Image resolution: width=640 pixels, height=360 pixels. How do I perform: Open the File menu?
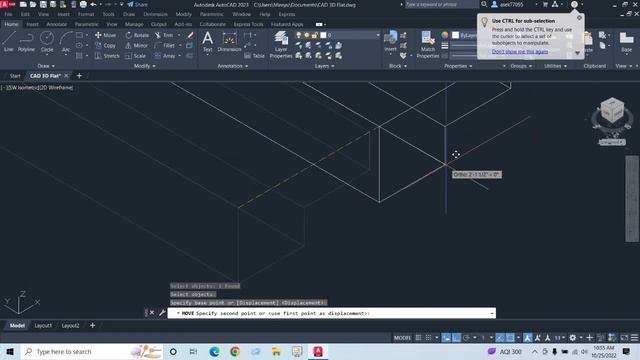pos(8,14)
